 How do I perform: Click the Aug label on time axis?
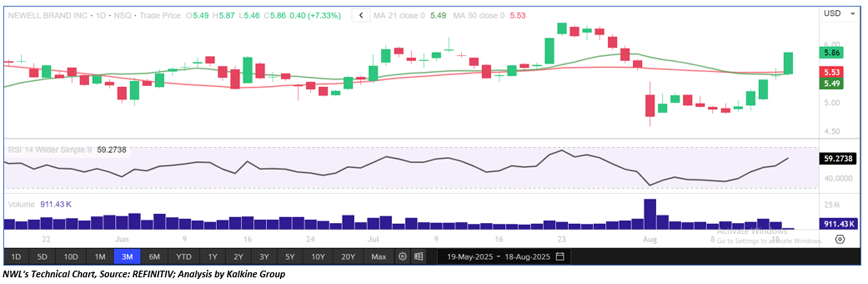[650, 239]
